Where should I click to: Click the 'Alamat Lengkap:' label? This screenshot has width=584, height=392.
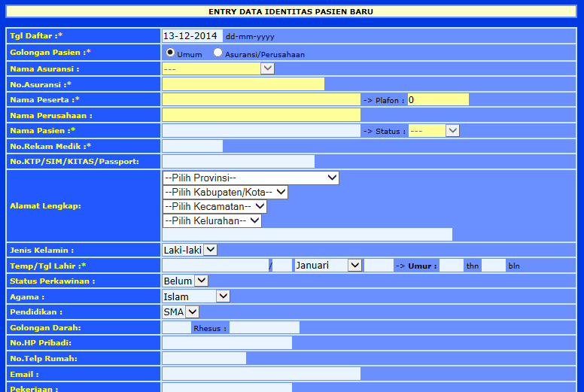[45, 206]
